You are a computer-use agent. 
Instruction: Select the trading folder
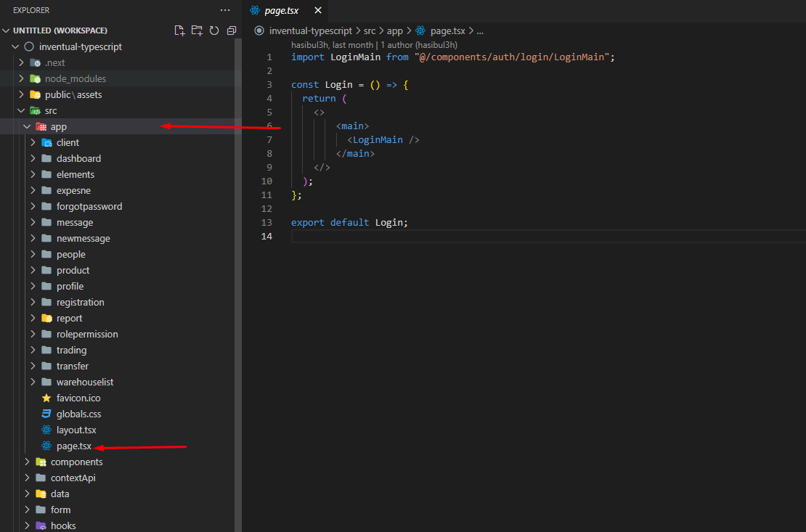(x=117, y=350)
